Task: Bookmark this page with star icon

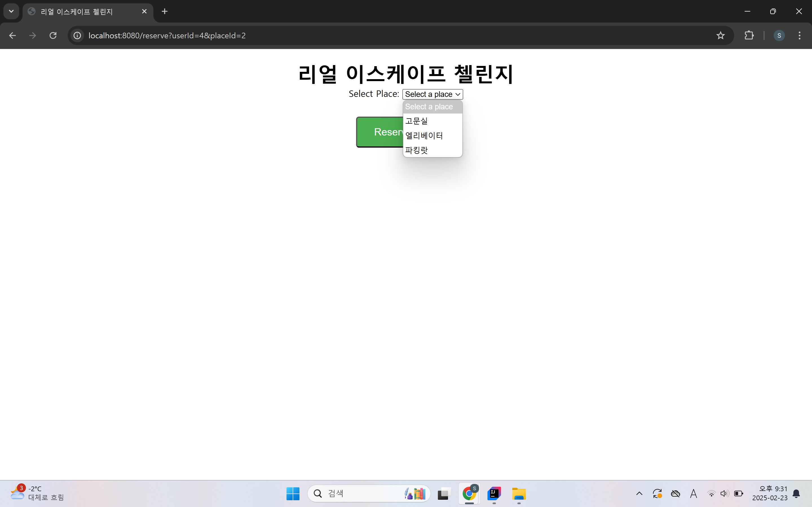Action: [x=720, y=35]
